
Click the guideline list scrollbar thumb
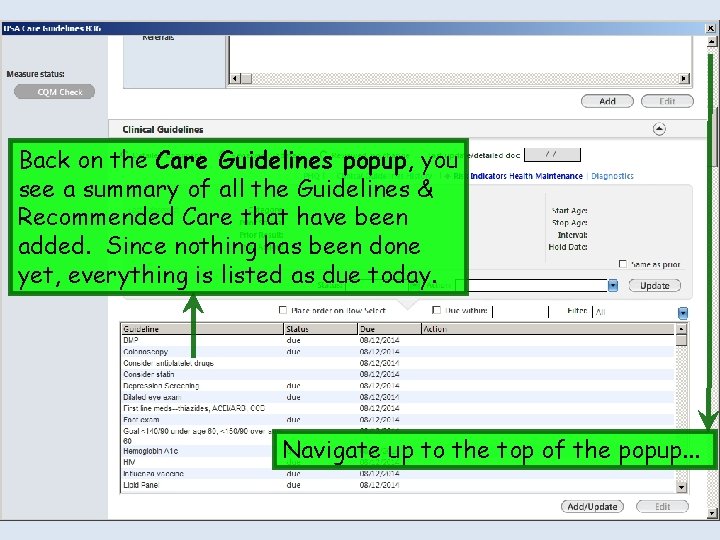pyautogui.click(x=681, y=340)
